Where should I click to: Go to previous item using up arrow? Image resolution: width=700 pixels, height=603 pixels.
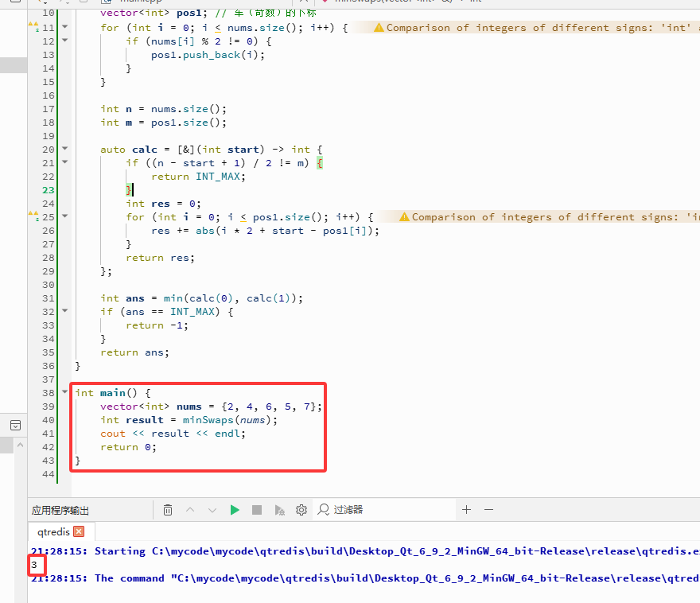tap(190, 510)
